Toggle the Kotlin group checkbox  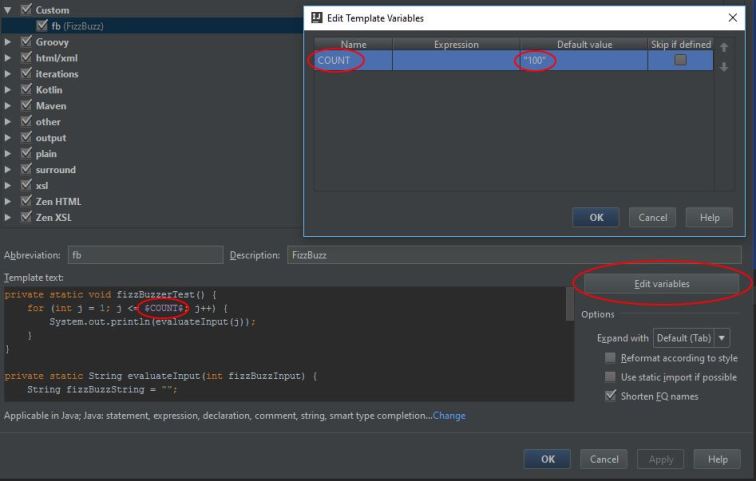pos(27,89)
